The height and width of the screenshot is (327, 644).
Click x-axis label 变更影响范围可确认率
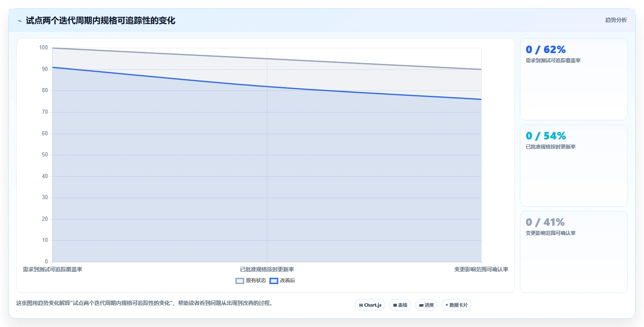[x=481, y=270]
